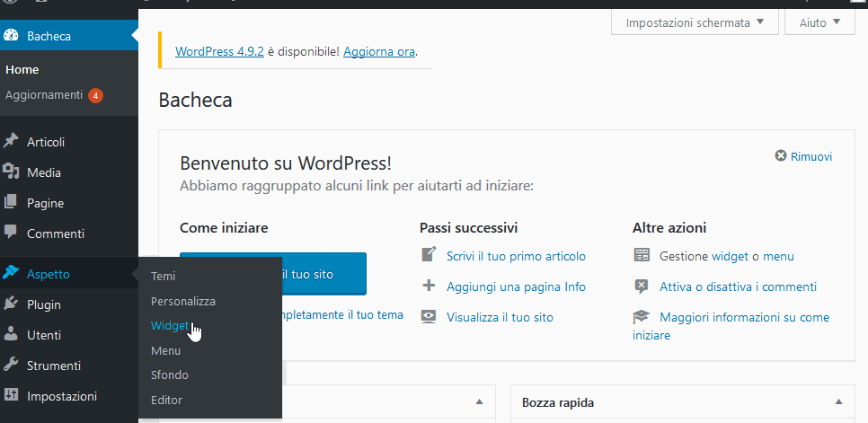The height and width of the screenshot is (423, 868).
Task: Click the Aspetto paintbrush icon
Action: click(10, 273)
